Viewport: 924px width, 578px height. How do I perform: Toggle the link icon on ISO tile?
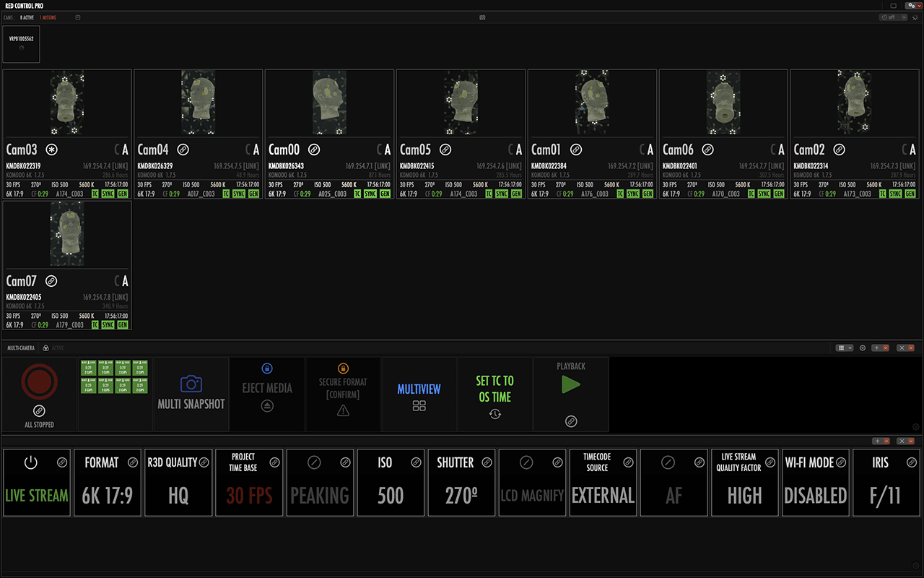pos(417,462)
